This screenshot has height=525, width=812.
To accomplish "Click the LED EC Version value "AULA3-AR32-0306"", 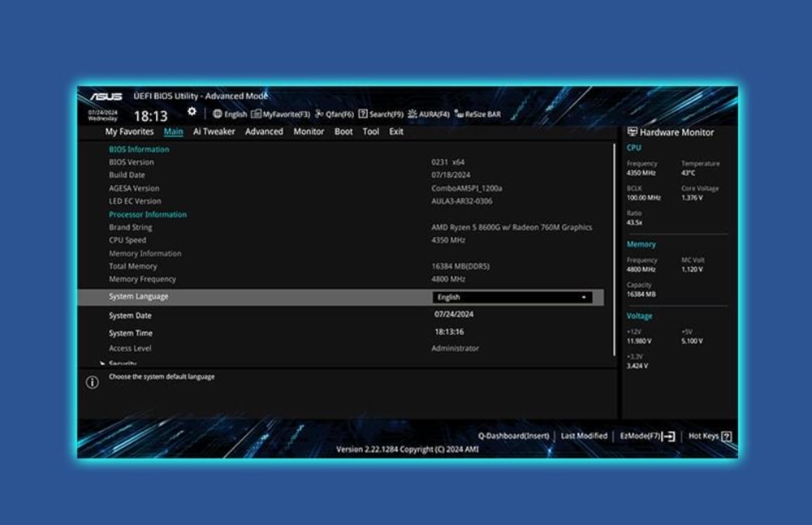I will [462, 201].
